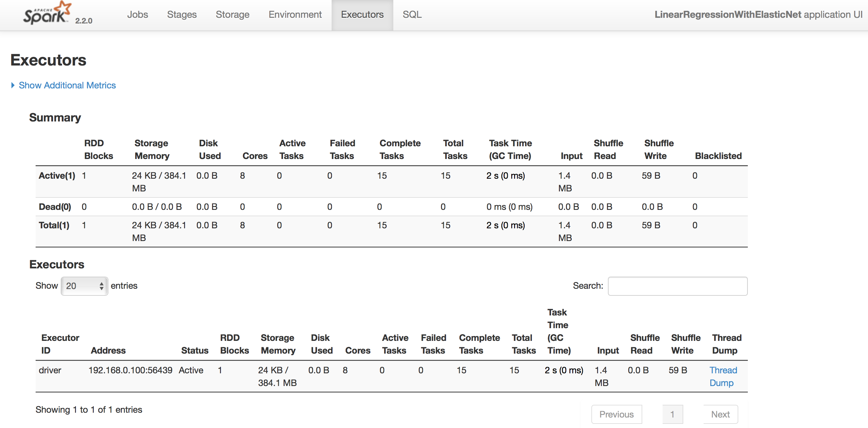Click the Search input field

(x=677, y=286)
